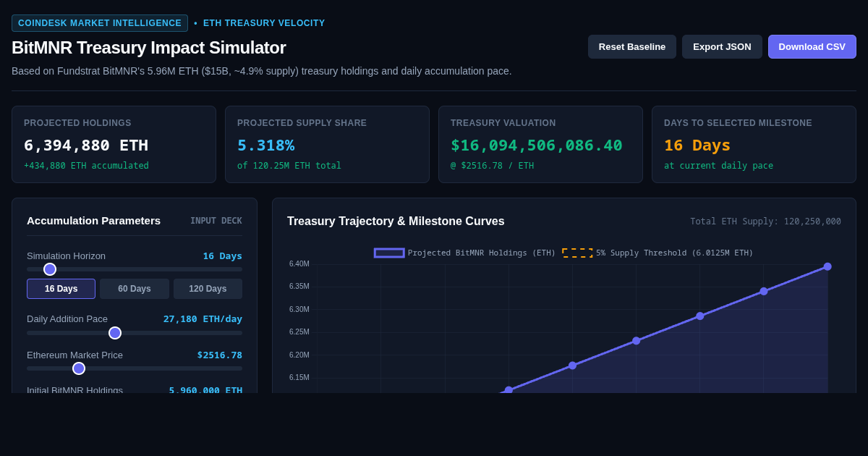Click the '@ $2516.78 / ETH' text

(x=493, y=166)
